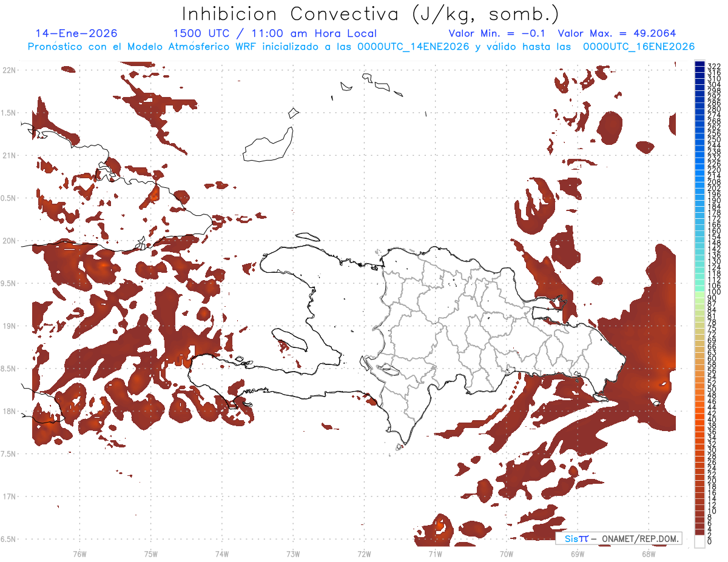Click the '73W' longitude label
Screen dimensions: 728x562
click(x=293, y=554)
